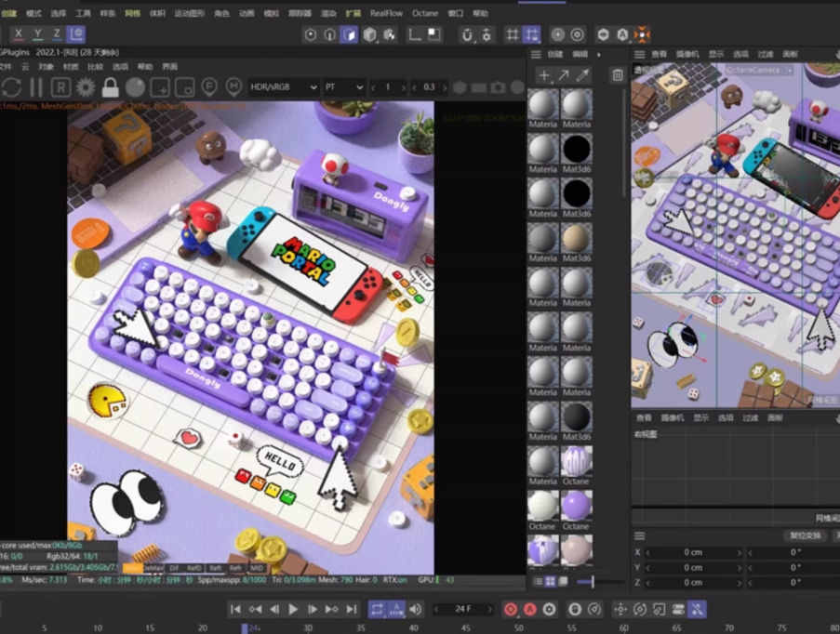
Task: Select the material eyedropper tool
Action: pos(582,75)
